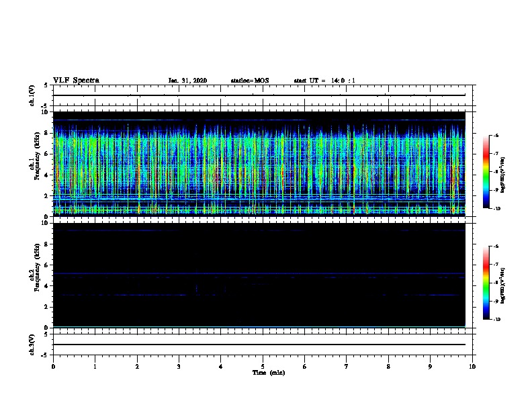Screen dimensions: 532x411
Task: Click the "-5" tick on the ch.3(V) axis
Action: 46,355
